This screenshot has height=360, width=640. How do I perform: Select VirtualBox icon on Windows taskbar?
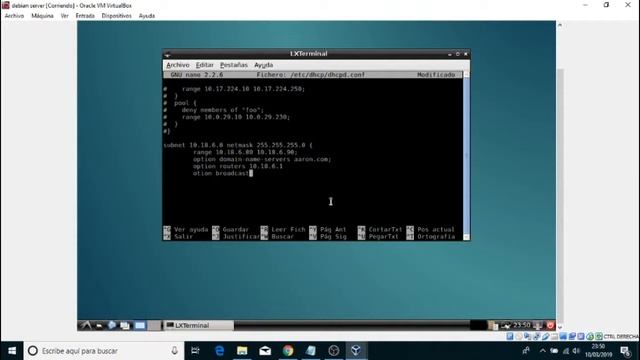[356, 351]
